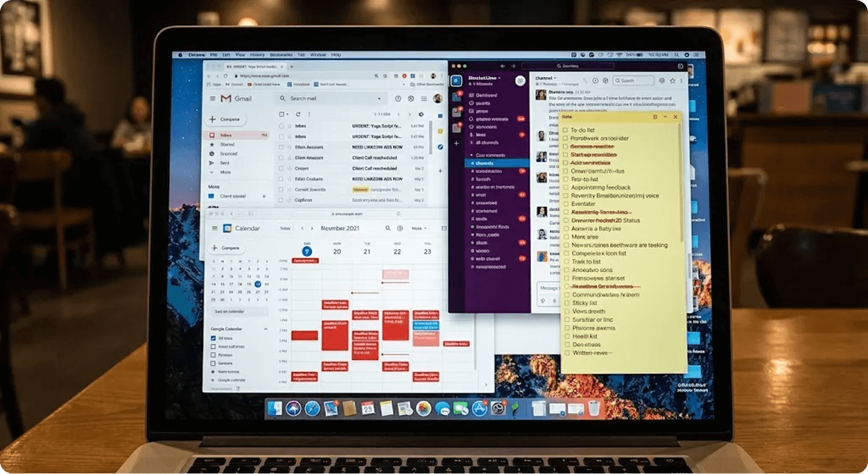Click the Today button in Calendar
Viewport: 868px width, 474px height.
coord(285,228)
